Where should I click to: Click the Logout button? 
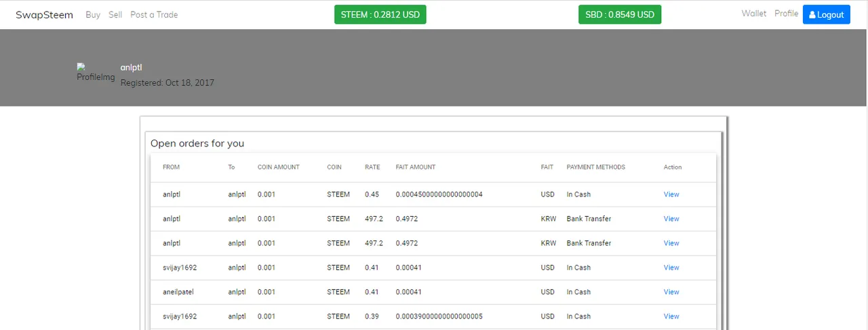pos(826,14)
